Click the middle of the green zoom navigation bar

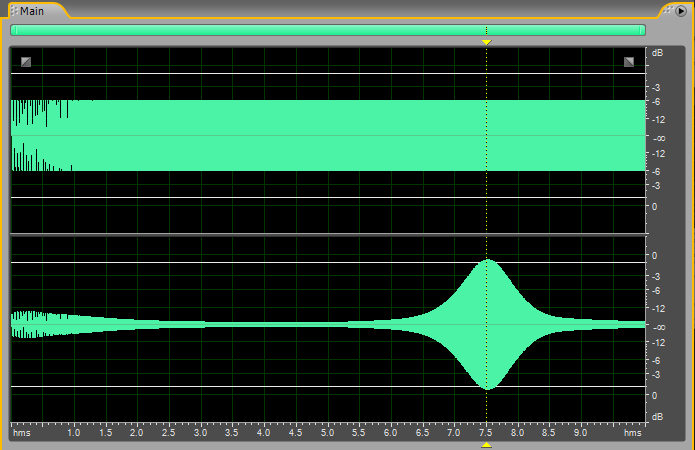coord(328,30)
